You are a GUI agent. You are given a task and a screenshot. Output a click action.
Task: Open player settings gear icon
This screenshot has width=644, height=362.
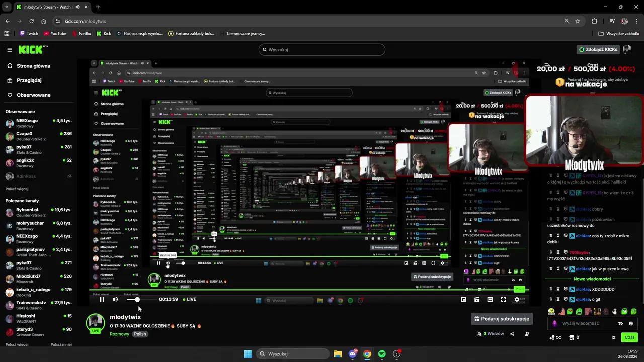coord(517,299)
